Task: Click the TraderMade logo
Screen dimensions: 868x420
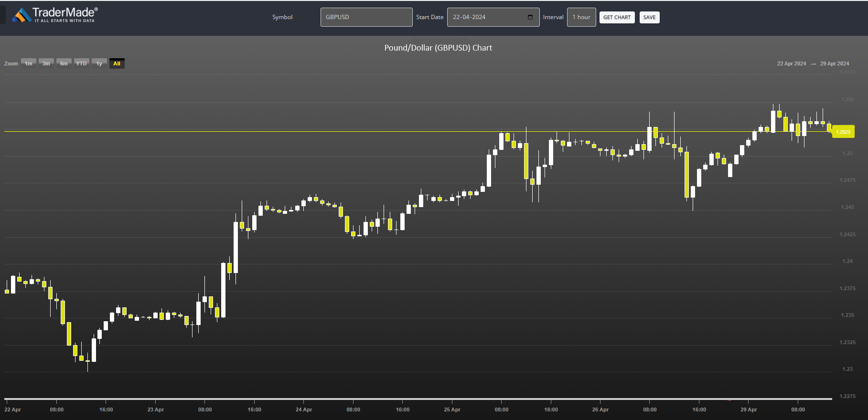Action: 55,15
